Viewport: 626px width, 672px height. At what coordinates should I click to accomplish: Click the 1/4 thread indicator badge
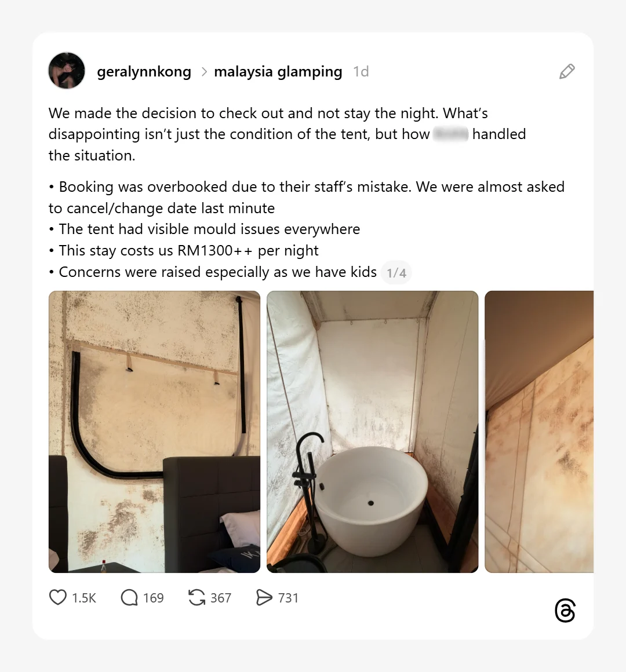(x=396, y=273)
